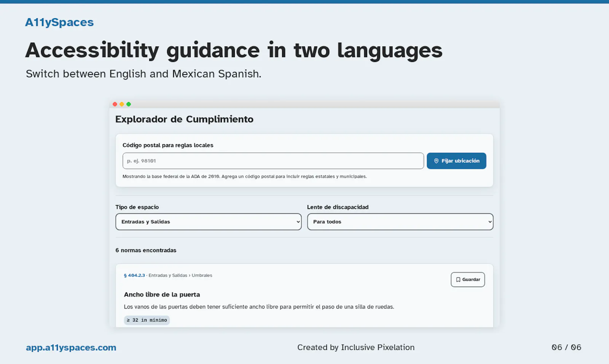This screenshot has height=364, width=609.
Task: Click the 'Ancho libre de la puerta' title
Action: (162, 294)
